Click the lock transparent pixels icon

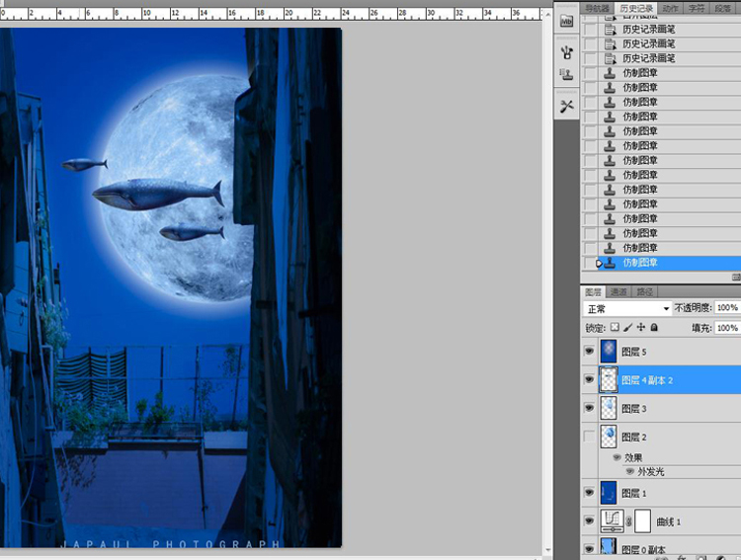615,327
